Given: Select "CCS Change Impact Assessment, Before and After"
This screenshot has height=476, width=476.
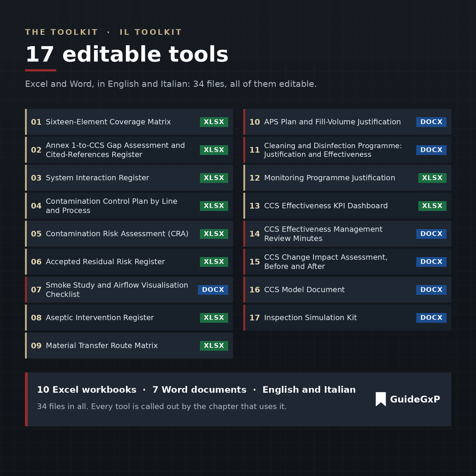Looking at the screenshot, I should click(326, 262).
